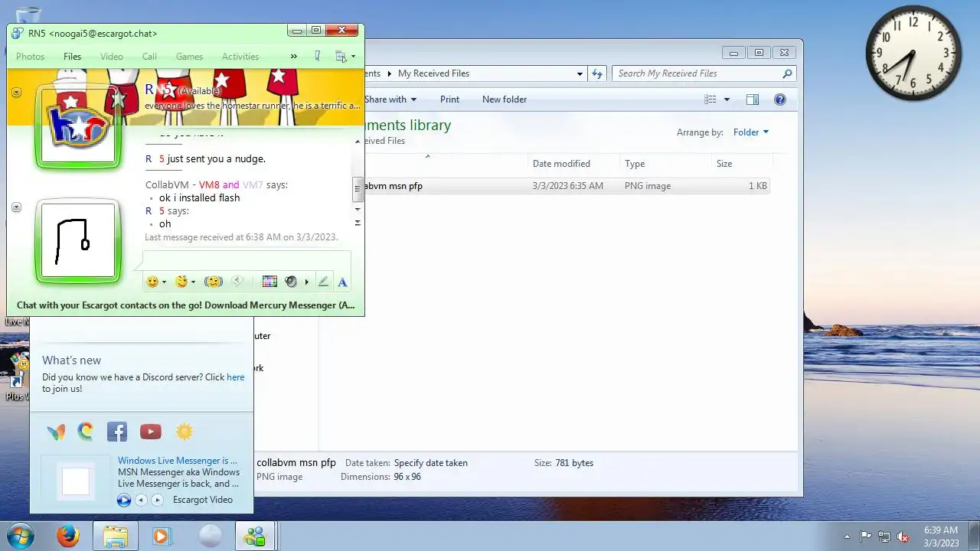Open Arrange by Folder dropdown
Image resolution: width=980 pixels, height=551 pixels.
[750, 132]
